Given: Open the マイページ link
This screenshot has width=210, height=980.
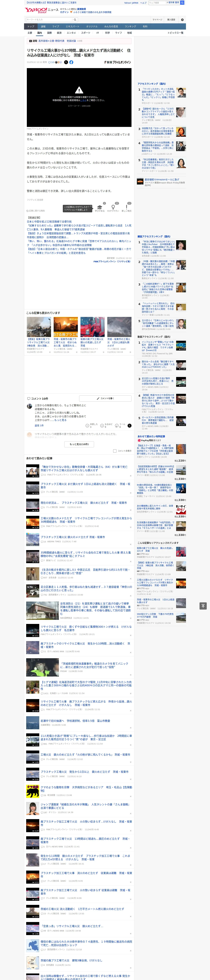Looking at the screenshot, I should [x=157, y=20].
